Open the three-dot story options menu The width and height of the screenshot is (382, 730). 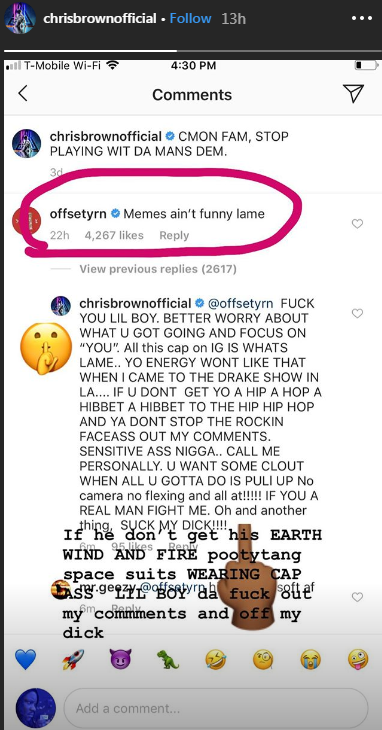(x=361, y=19)
